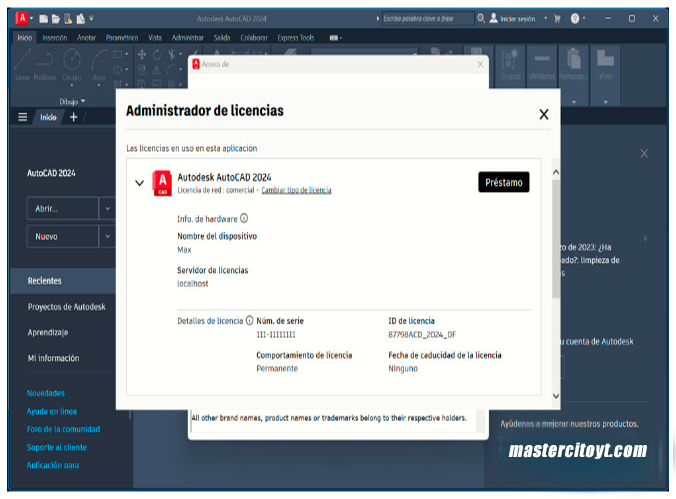676x499 pixels.
Task: Click the Detalles de licencia info icon
Action: [250, 320]
